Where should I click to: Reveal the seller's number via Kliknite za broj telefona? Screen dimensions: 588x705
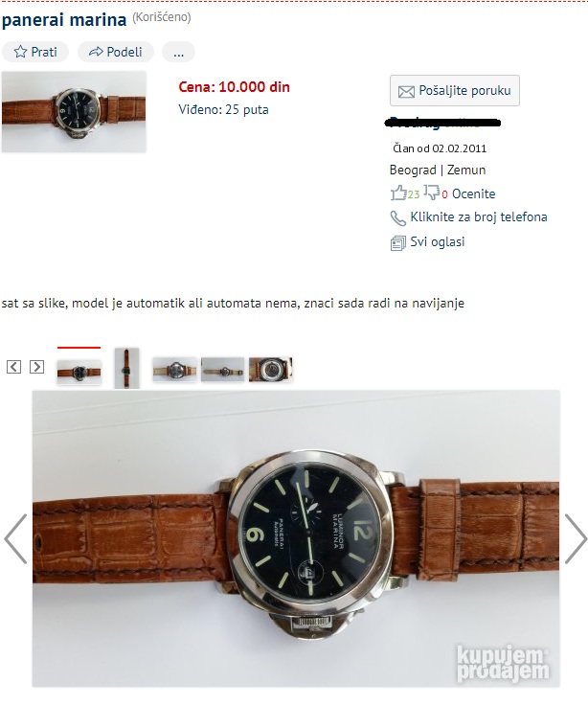478,216
